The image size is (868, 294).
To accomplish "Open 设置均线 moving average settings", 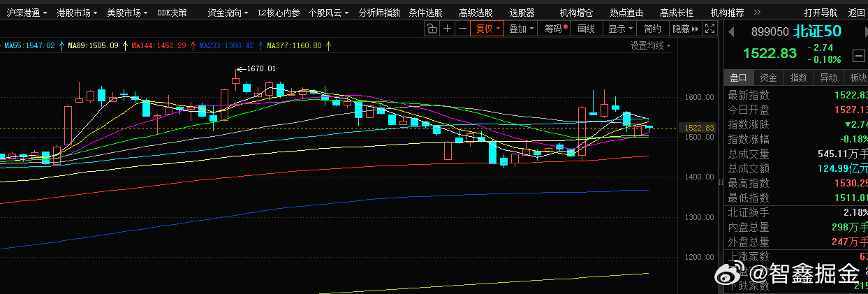I will 650,45.
